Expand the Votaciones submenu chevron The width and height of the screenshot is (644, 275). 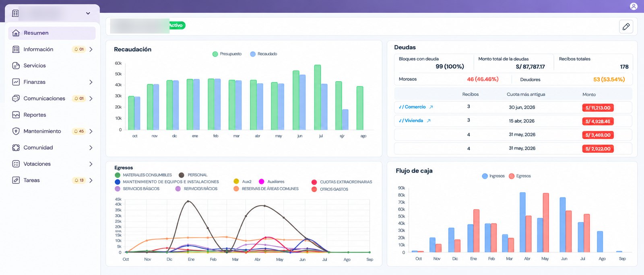pos(91,164)
